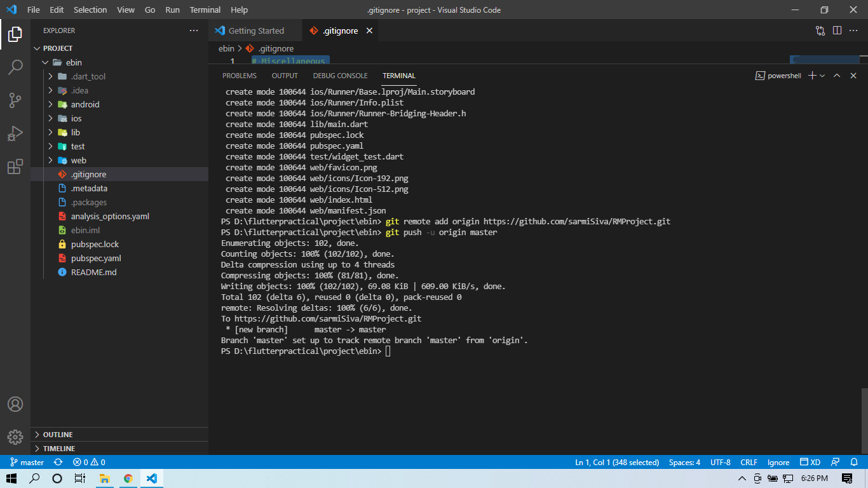868x488 pixels.
Task: Open Explorer views and more actions ellipsis
Action: (x=194, y=30)
